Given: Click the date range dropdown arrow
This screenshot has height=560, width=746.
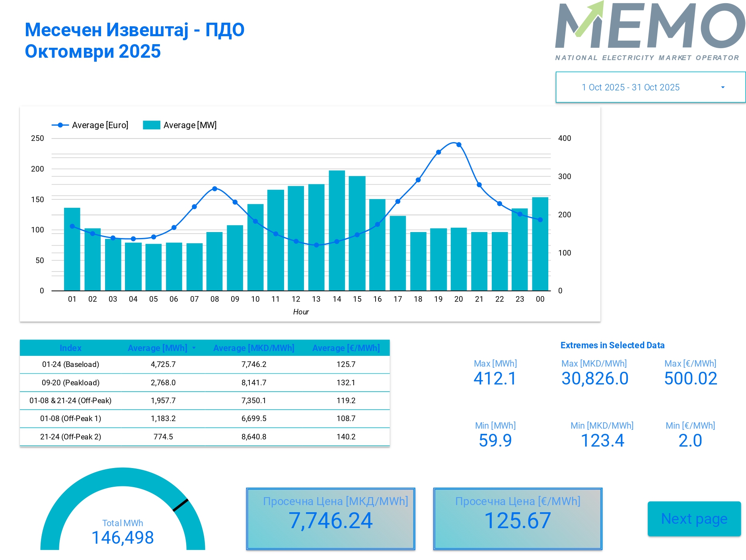Looking at the screenshot, I should pos(723,88).
